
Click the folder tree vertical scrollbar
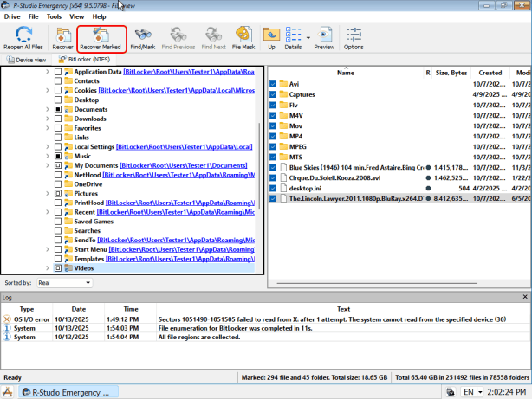(x=260, y=166)
